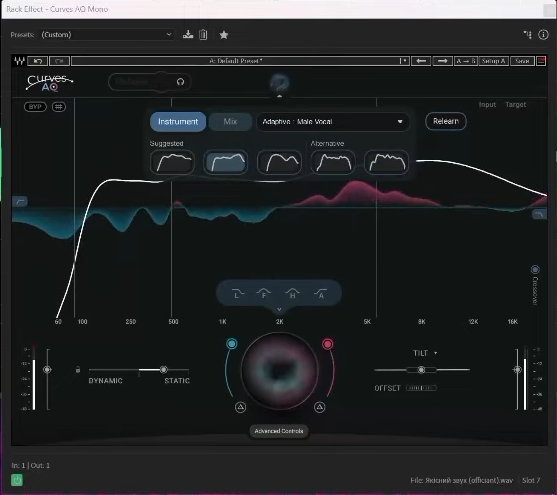Open Advanced Controls
The width and height of the screenshot is (557, 495).
tap(279, 431)
